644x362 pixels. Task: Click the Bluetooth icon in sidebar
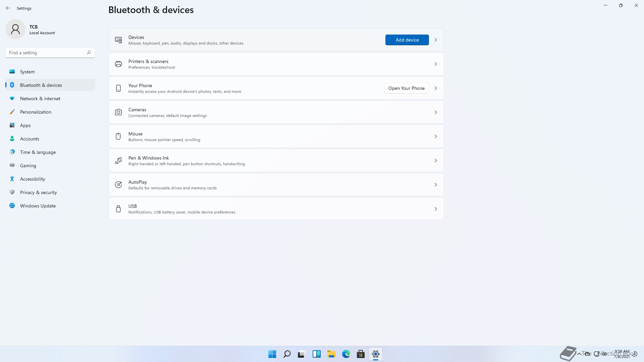[12, 85]
